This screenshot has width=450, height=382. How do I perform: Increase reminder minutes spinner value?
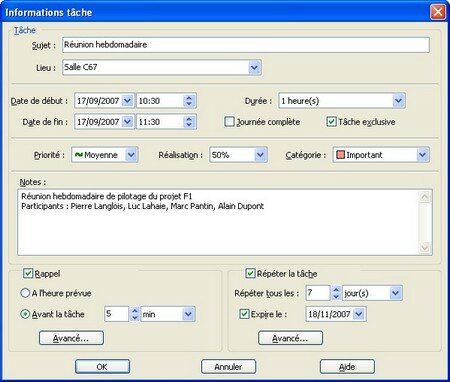coord(134,311)
